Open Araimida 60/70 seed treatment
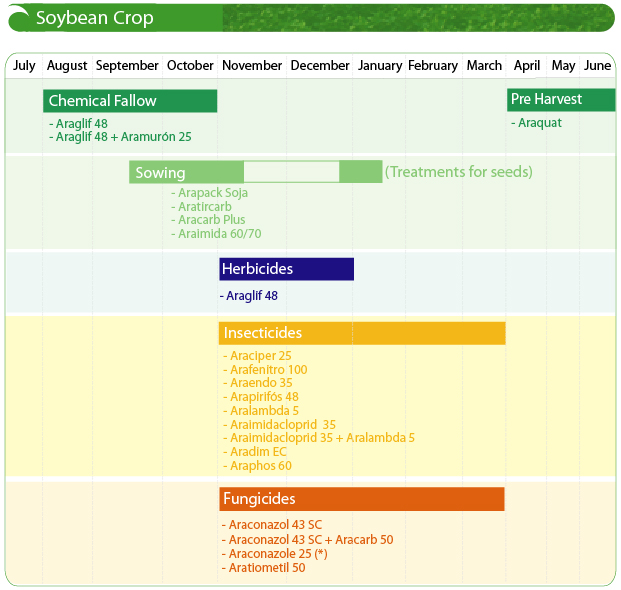Screen dimensions: 621x590 [216, 234]
